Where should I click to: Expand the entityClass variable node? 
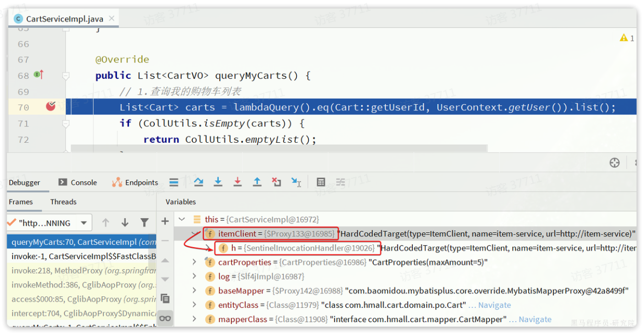(195, 304)
